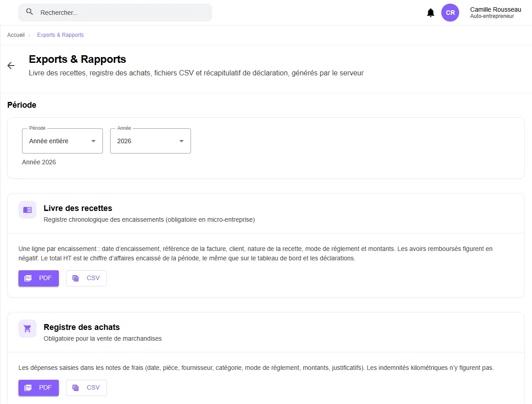This screenshot has width=532, height=404.
Task: Go to Accueil in the breadcrumb
Action: (16, 35)
